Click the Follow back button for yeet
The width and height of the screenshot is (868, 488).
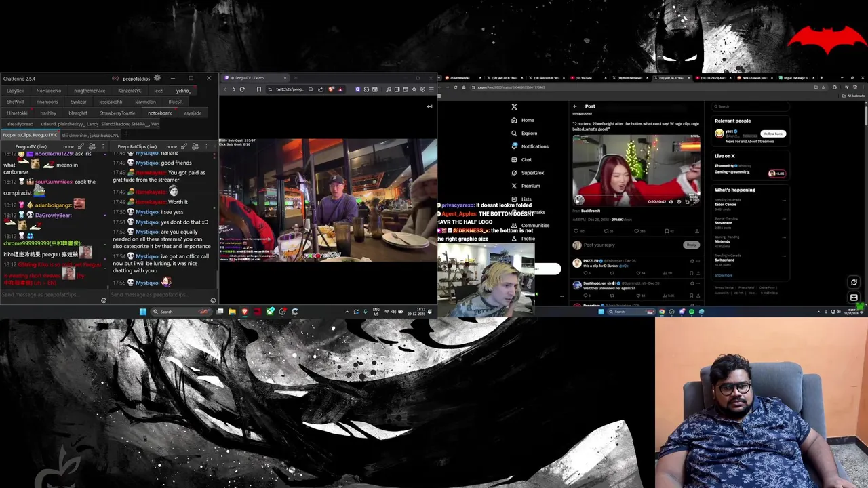click(x=772, y=134)
